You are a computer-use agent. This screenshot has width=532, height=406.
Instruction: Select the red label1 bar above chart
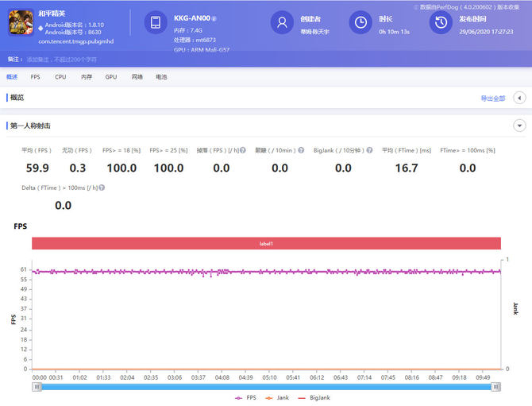tap(266, 243)
